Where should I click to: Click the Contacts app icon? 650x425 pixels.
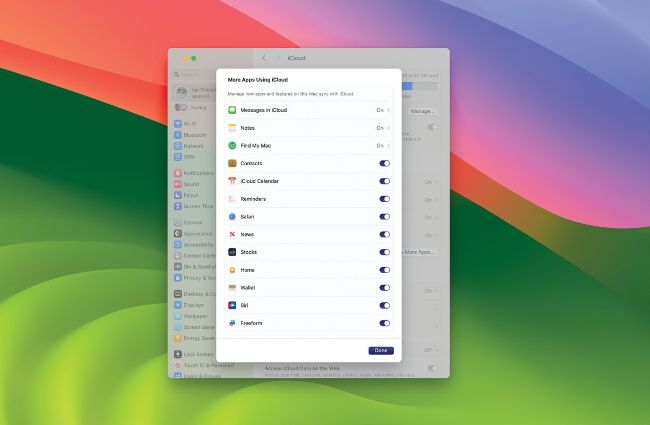232,163
